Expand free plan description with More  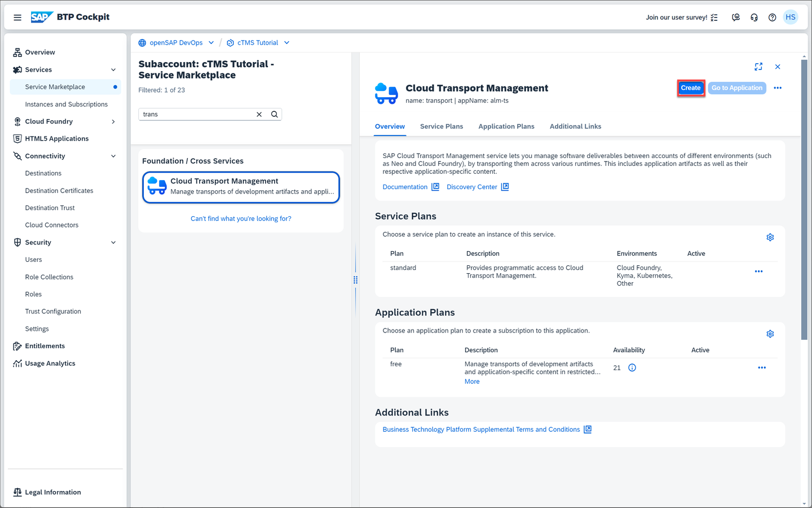[x=472, y=382]
